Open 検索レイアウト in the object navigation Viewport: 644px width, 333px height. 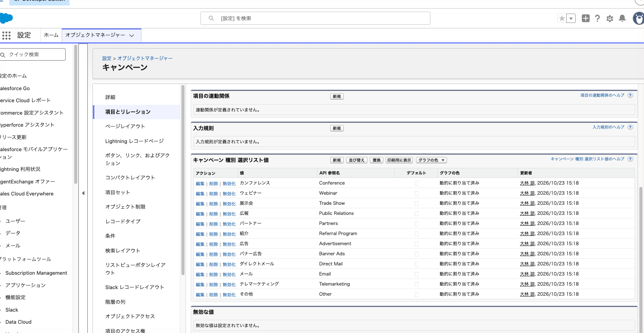123,251
